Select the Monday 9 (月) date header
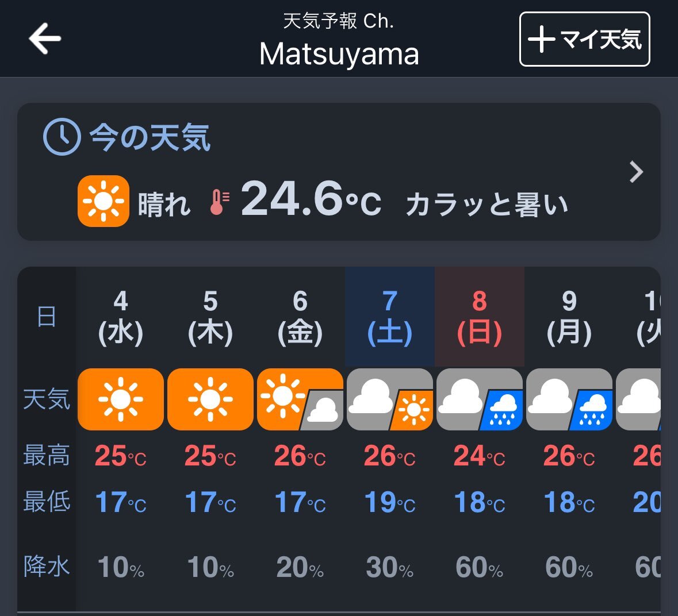The width and height of the screenshot is (678, 616). pyautogui.click(x=569, y=318)
